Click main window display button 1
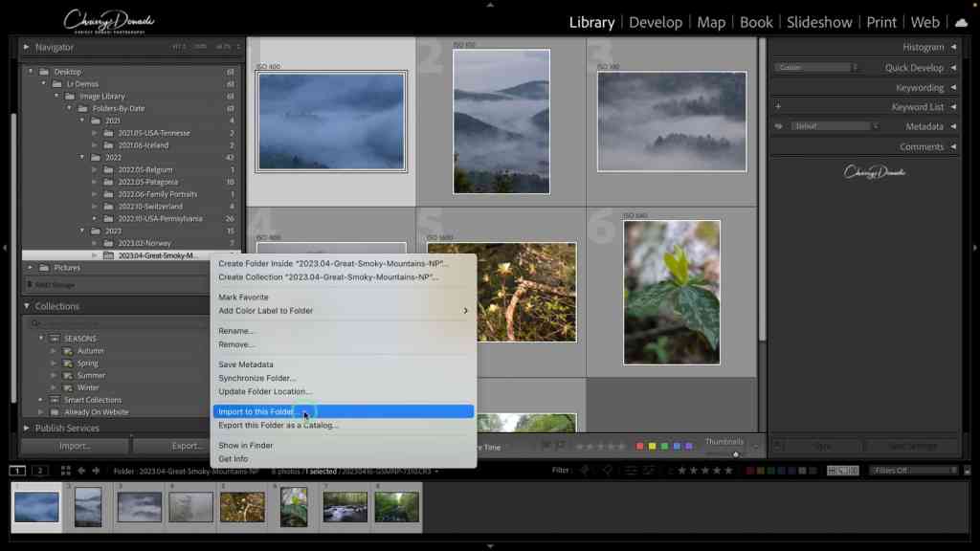980x551 pixels. [17, 471]
